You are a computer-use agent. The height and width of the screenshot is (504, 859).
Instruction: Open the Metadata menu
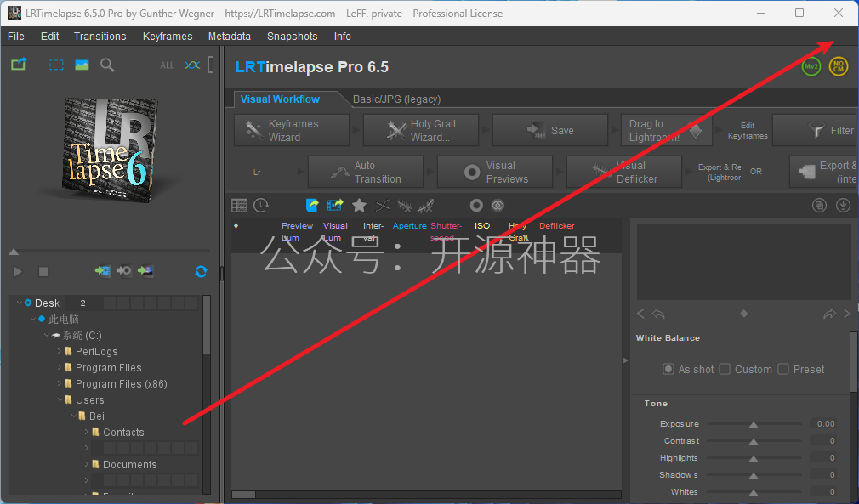tap(229, 36)
